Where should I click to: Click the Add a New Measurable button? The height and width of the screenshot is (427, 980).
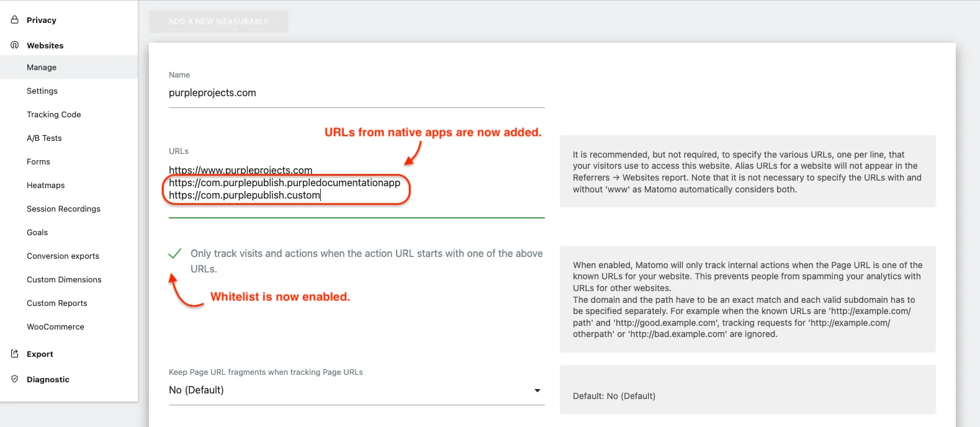[x=218, y=21]
